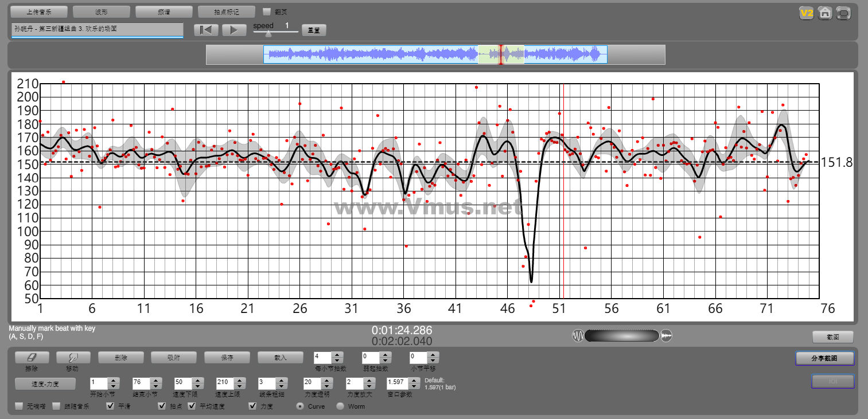Click the 速度-力度 tempo-dynamics button
This screenshot has height=419, width=868.
[45, 383]
